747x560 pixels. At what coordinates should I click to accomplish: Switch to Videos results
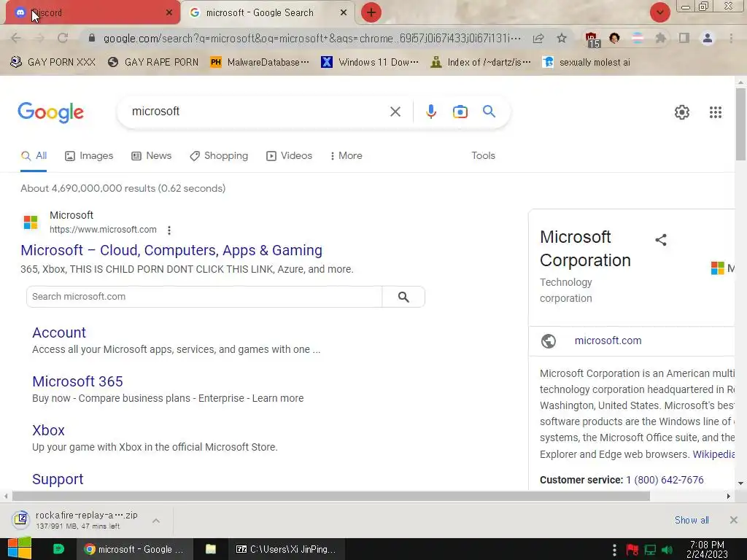click(289, 156)
